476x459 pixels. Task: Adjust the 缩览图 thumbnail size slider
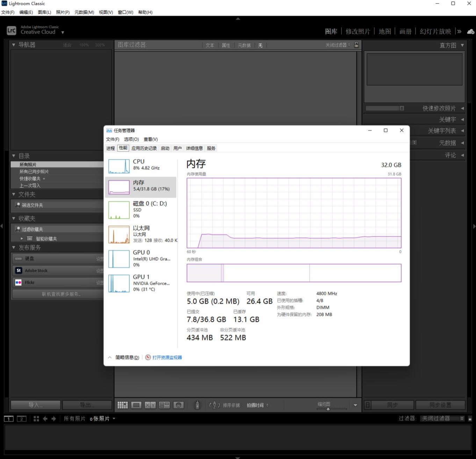point(328,409)
